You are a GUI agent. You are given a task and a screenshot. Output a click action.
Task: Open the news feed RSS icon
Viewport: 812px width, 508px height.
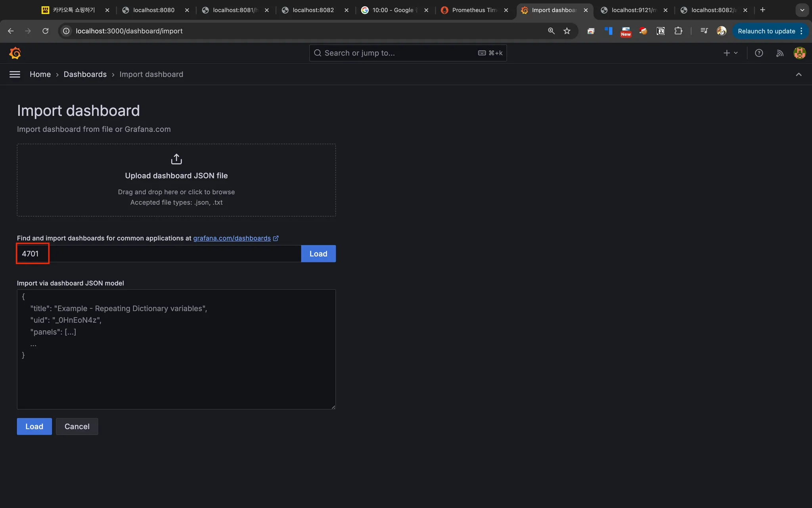pos(779,53)
